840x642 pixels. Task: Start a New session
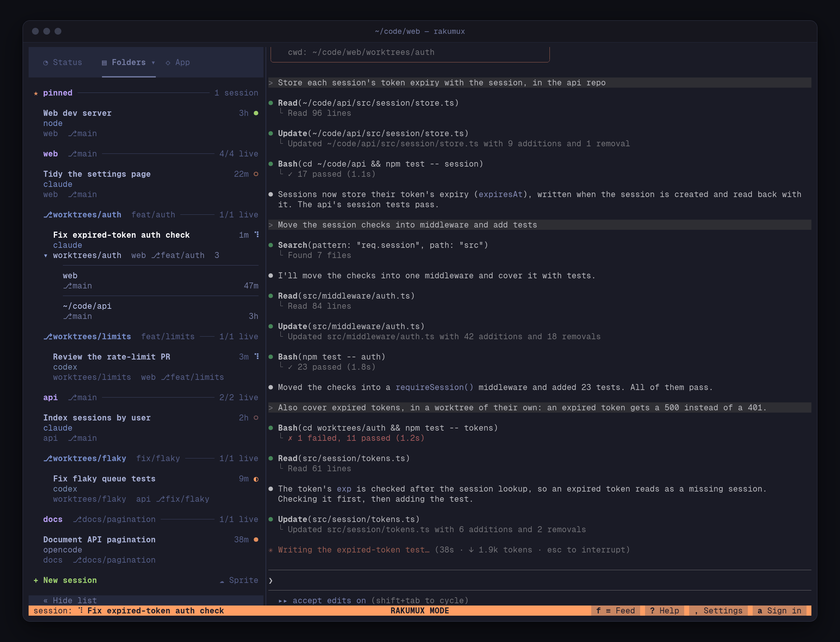(65, 580)
